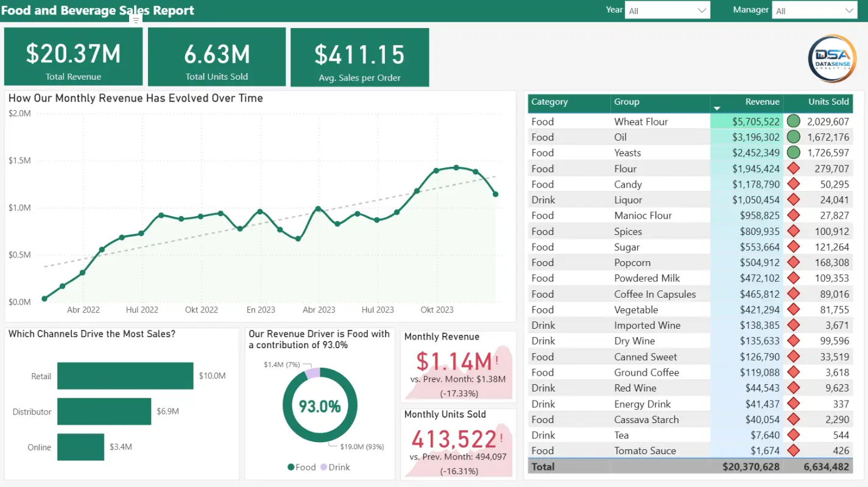Click the filter icon above the Total Revenue card
Image resolution: width=868 pixels, height=487 pixels.
pyautogui.click(x=136, y=20)
